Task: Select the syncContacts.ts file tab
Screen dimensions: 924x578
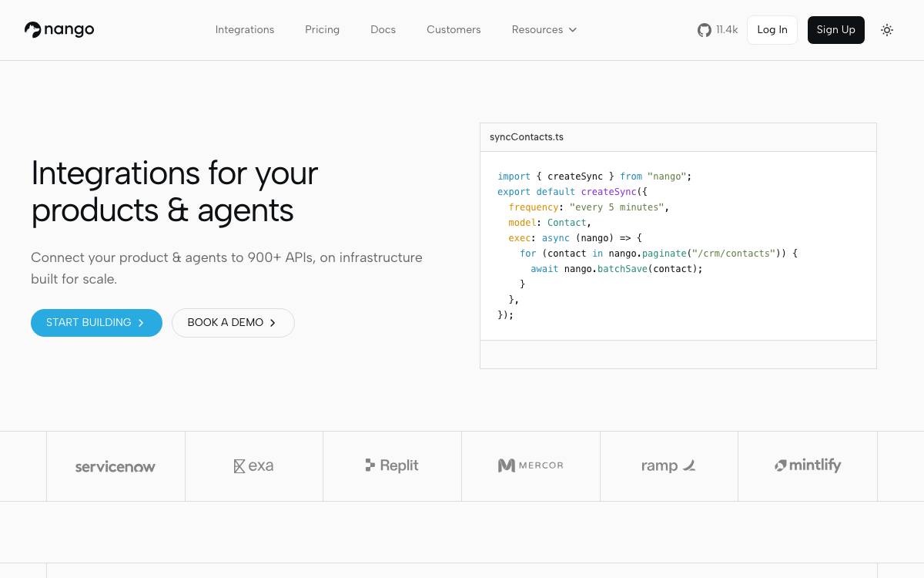Action: pos(527,137)
